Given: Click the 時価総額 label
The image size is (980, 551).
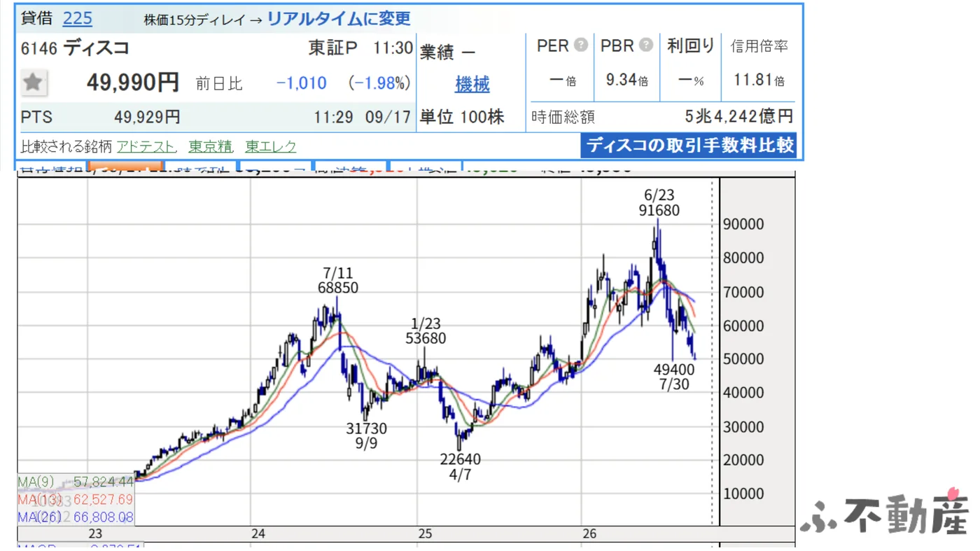Looking at the screenshot, I should (x=563, y=117).
